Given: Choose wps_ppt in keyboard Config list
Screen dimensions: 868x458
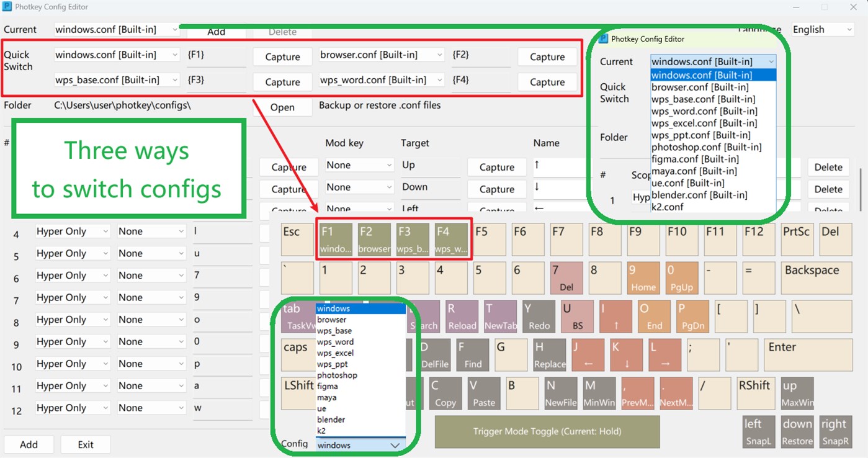Looking at the screenshot, I should click(360, 364).
